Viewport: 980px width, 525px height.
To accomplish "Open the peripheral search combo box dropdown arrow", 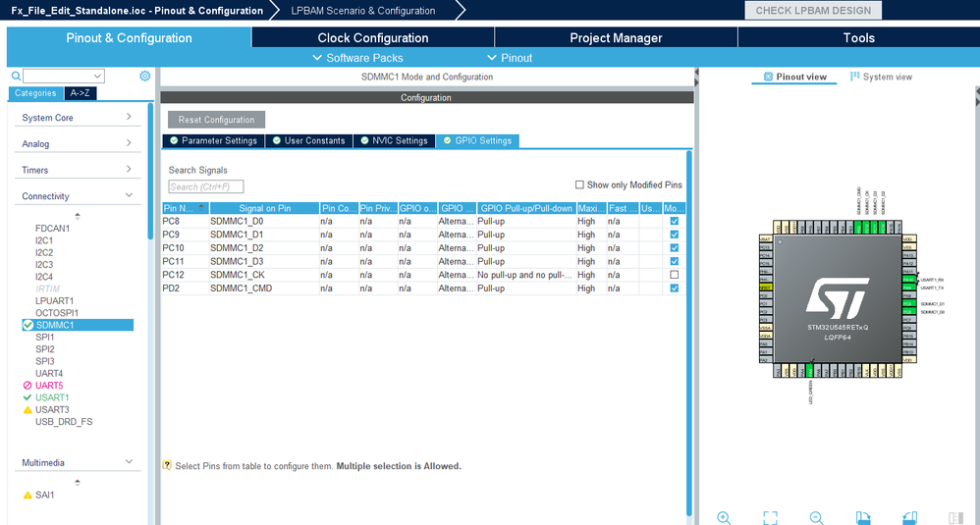I will pos(97,77).
